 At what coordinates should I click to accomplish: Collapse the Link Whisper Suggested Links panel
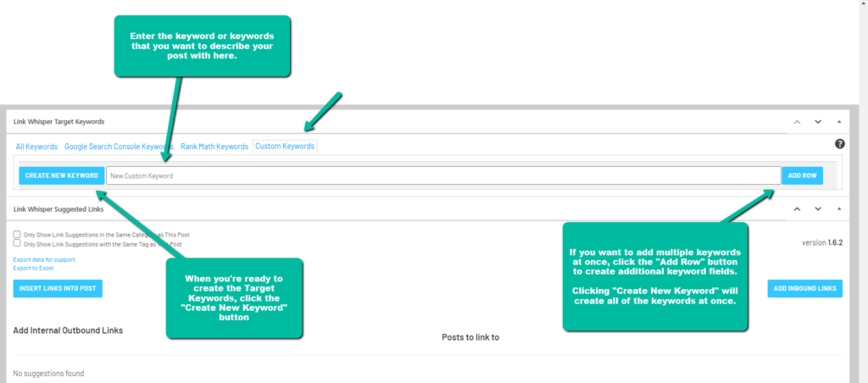click(x=839, y=208)
